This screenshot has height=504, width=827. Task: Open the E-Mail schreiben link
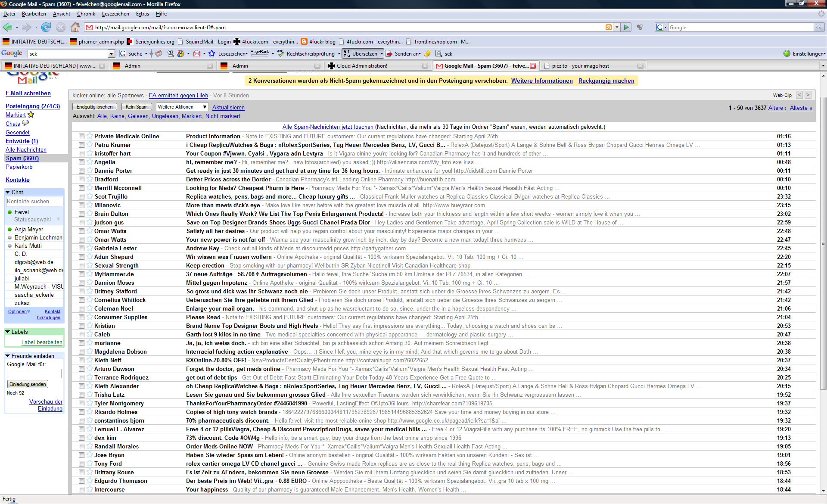[28, 93]
